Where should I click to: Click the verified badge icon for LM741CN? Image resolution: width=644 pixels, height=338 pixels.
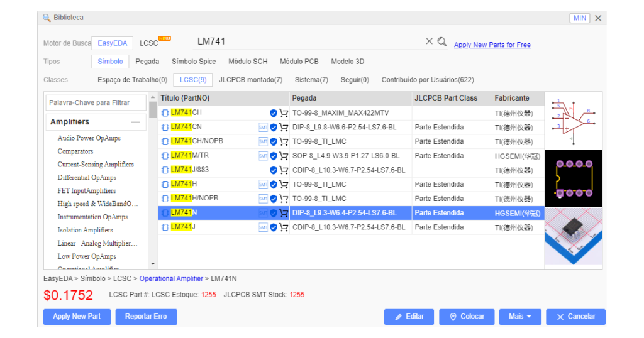273,127
